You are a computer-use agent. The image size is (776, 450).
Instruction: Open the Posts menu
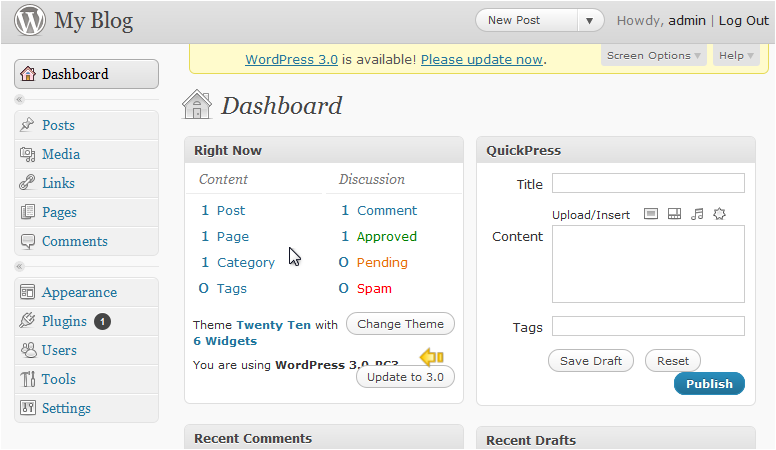coord(87,125)
